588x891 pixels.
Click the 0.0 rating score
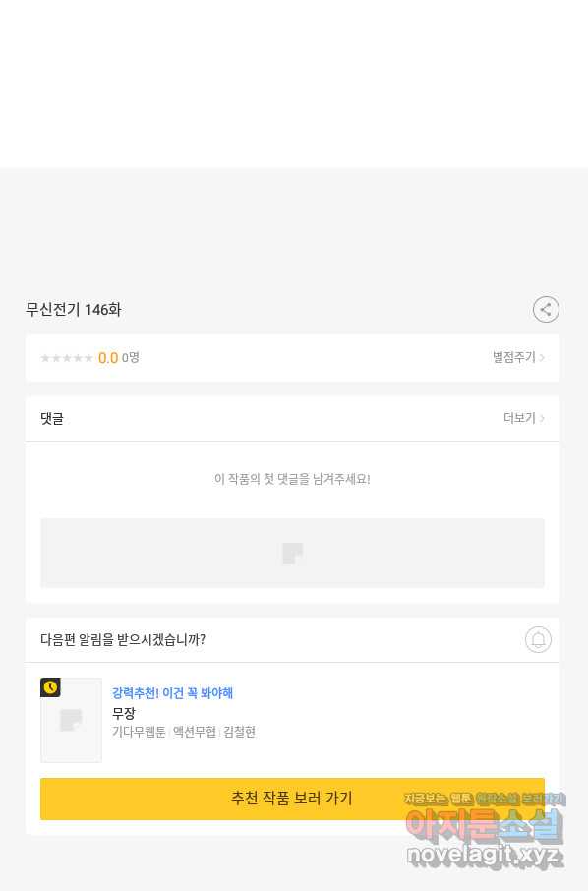pos(108,358)
